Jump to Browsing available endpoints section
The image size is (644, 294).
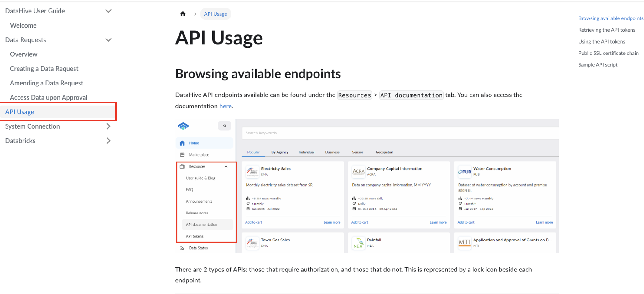tap(611, 18)
